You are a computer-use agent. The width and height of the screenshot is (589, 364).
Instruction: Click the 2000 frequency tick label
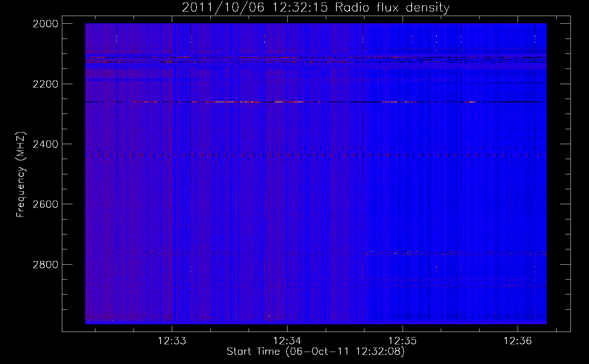(46, 24)
